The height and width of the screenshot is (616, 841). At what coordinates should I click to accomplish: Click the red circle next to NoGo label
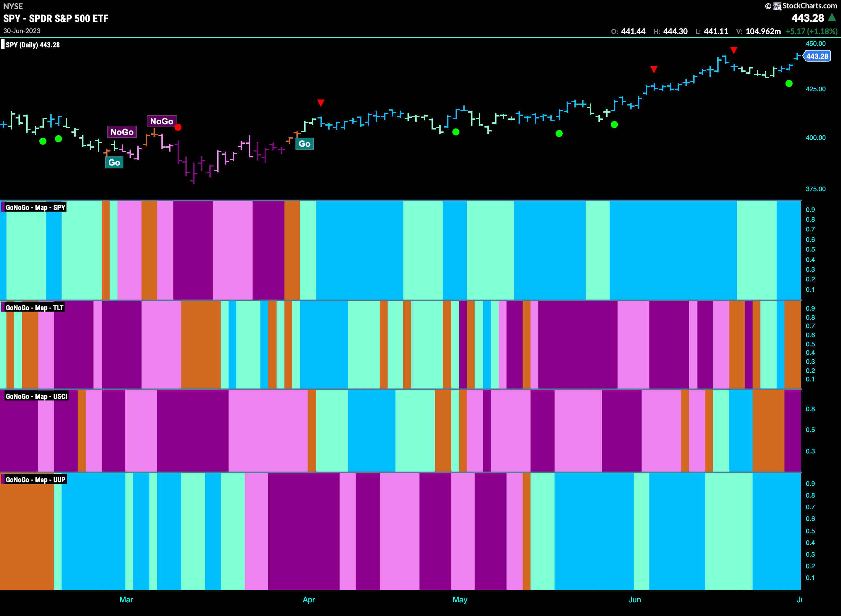[178, 127]
